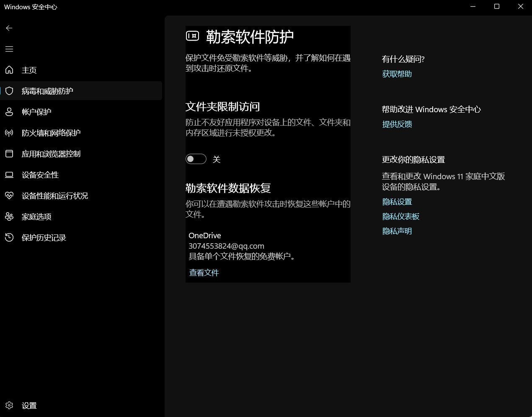Click the 防火墙和网络保护 icon
Viewport: 532px width, 417px height.
point(9,133)
